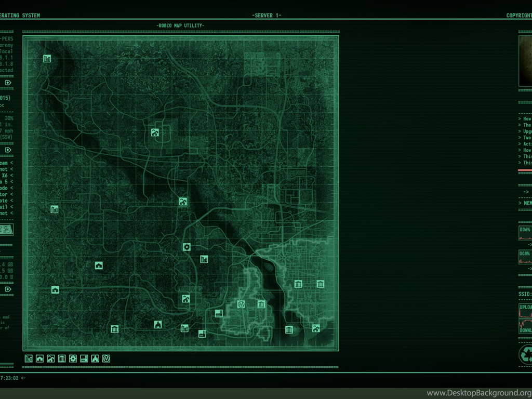Screen dimensions: 532x399
Task: Click the monument marker beside the bottom-right settlement
Action: point(289,330)
